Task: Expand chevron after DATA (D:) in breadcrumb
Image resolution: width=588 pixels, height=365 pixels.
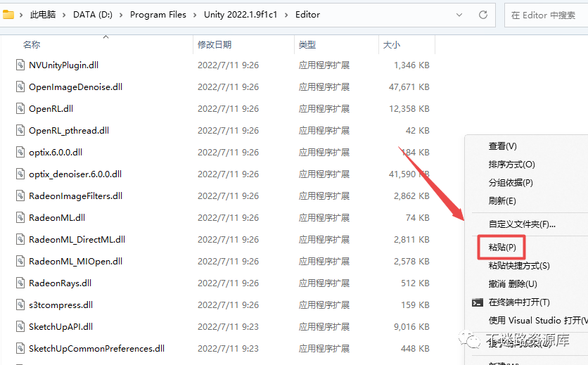Action: tap(121, 15)
